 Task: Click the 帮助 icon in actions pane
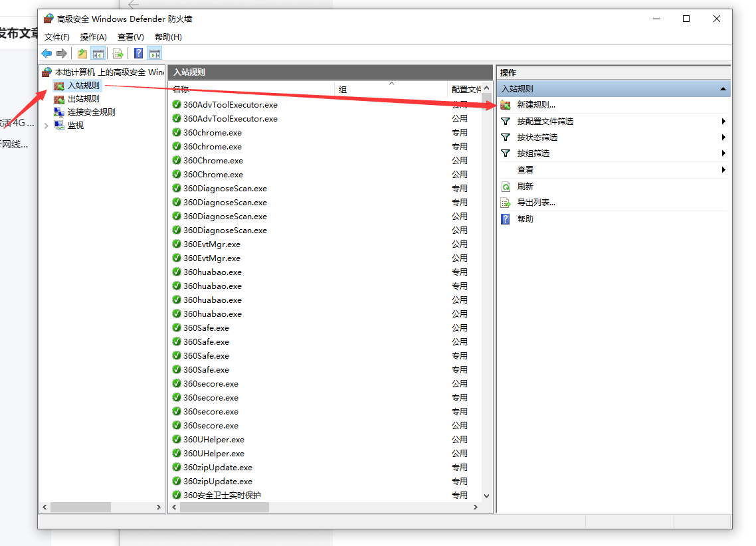(x=506, y=219)
